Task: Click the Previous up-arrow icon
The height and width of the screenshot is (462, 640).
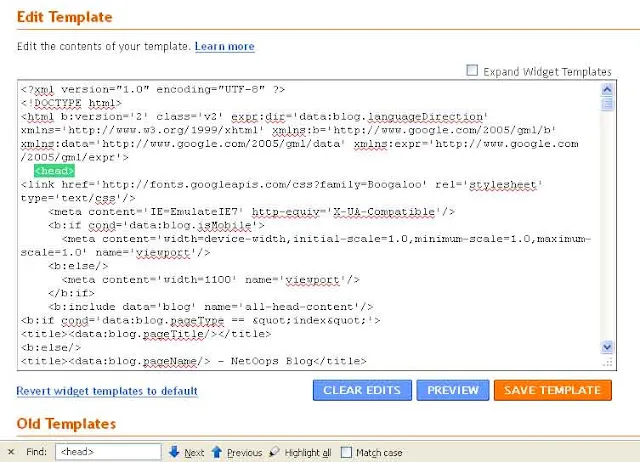Action: (217, 452)
